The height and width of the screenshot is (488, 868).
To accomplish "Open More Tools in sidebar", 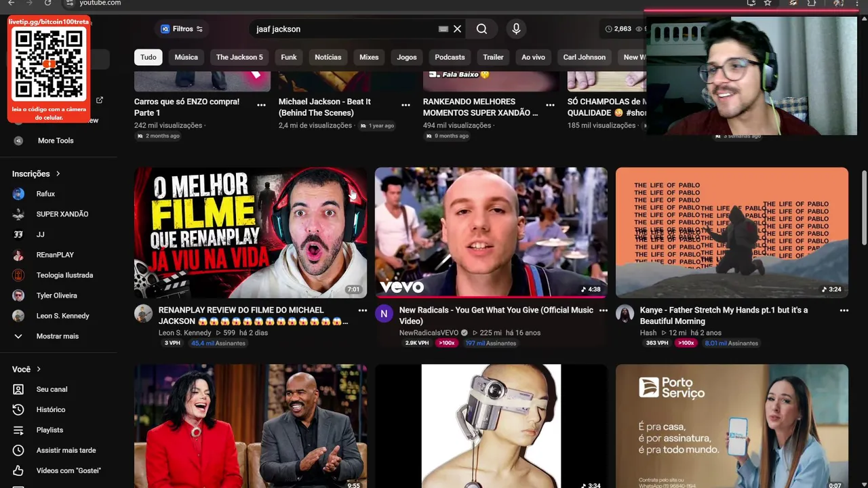I will (56, 140).
